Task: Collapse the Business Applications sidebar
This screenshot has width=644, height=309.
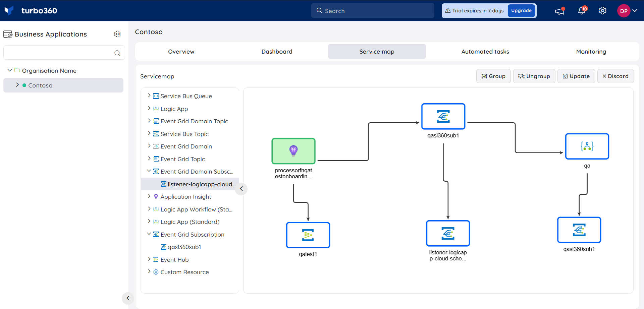Action: click(x=128, y=298)
